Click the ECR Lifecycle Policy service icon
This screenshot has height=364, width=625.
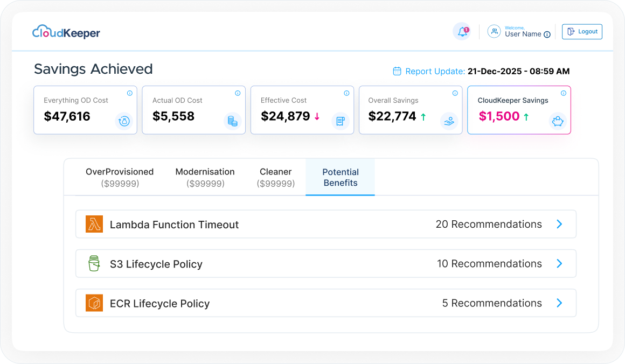click(94, 303)
